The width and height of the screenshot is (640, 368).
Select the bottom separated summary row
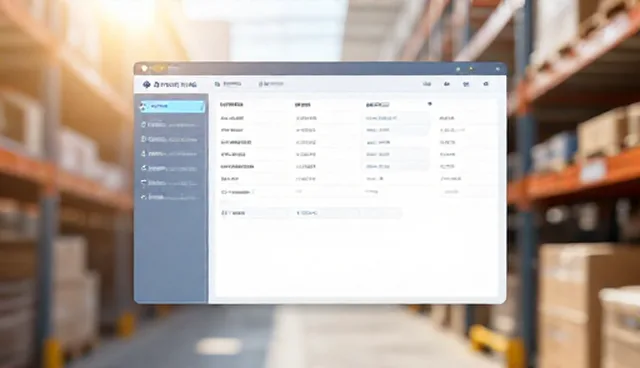pos(310,213)
